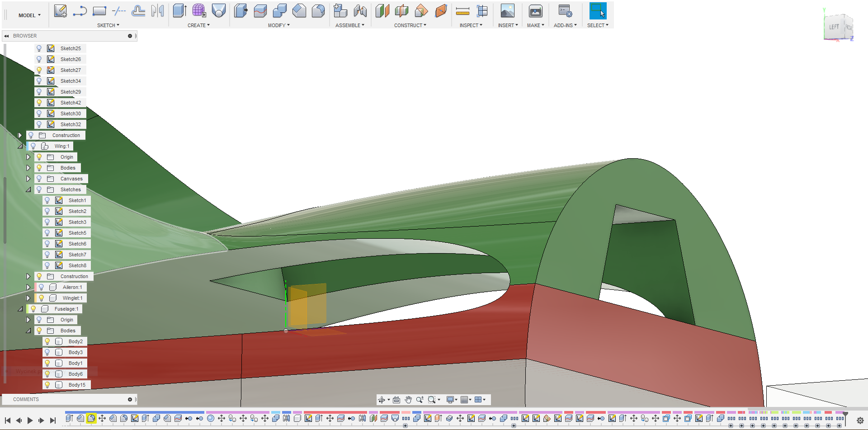Click the Offset Plane construct icon
868x430 pixels.
tap(382, 11)
